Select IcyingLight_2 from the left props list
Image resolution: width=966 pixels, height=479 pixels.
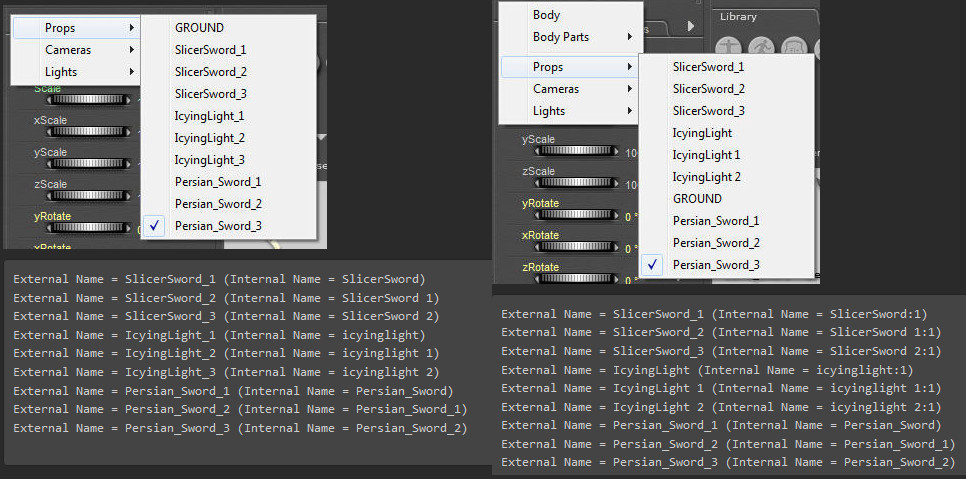[x=209, y=138]
